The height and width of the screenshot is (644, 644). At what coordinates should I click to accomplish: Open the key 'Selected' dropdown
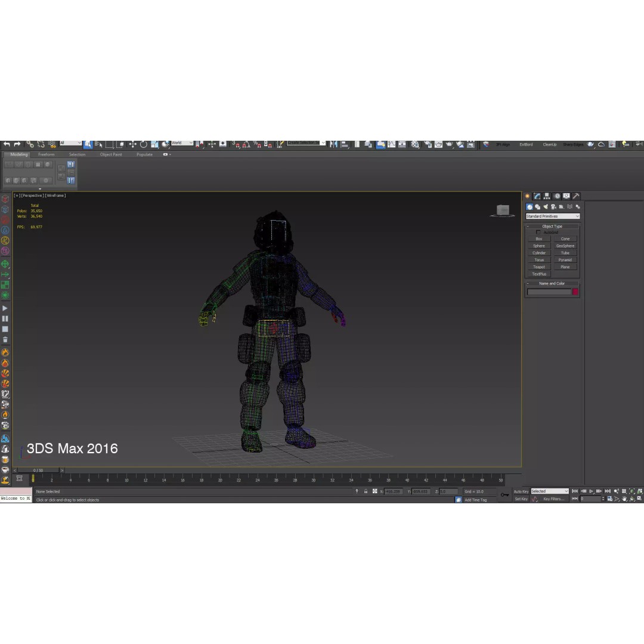point(550,491)
